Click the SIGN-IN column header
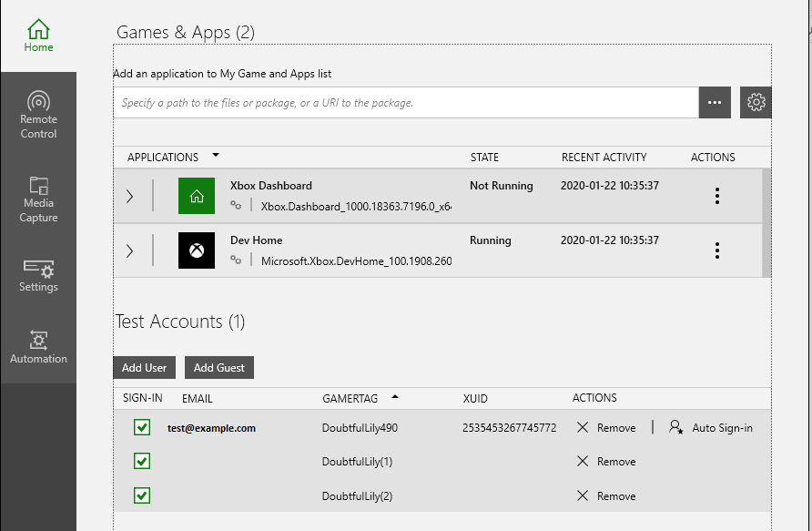 click(142, 398)
